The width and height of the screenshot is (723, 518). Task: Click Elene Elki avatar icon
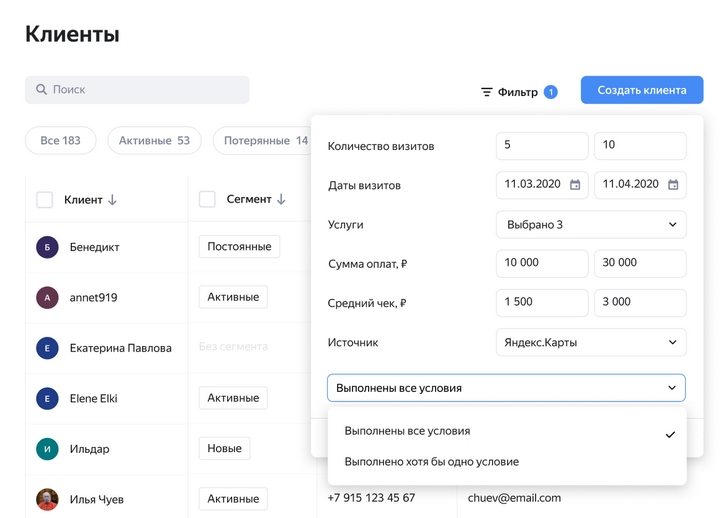point(47,399)
